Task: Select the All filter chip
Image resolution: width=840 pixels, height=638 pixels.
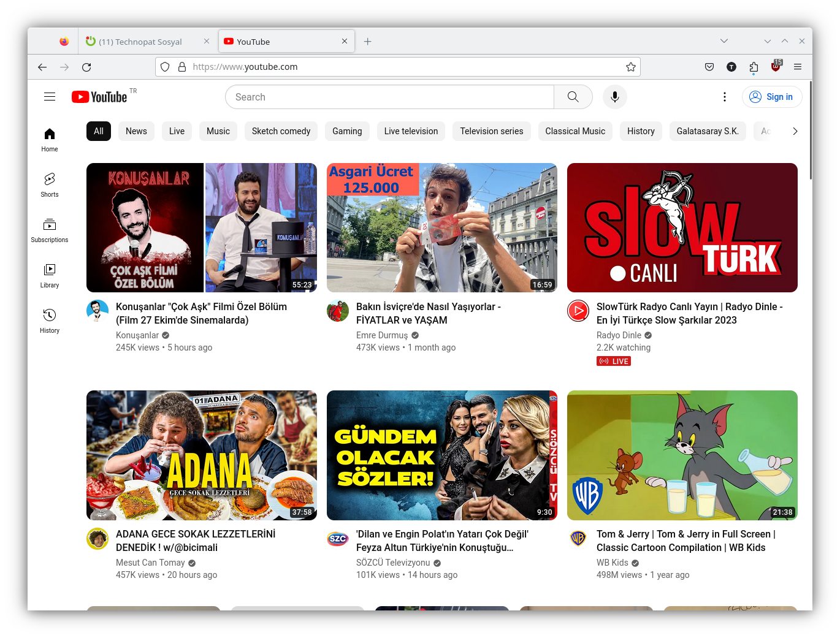Action: 99,131
